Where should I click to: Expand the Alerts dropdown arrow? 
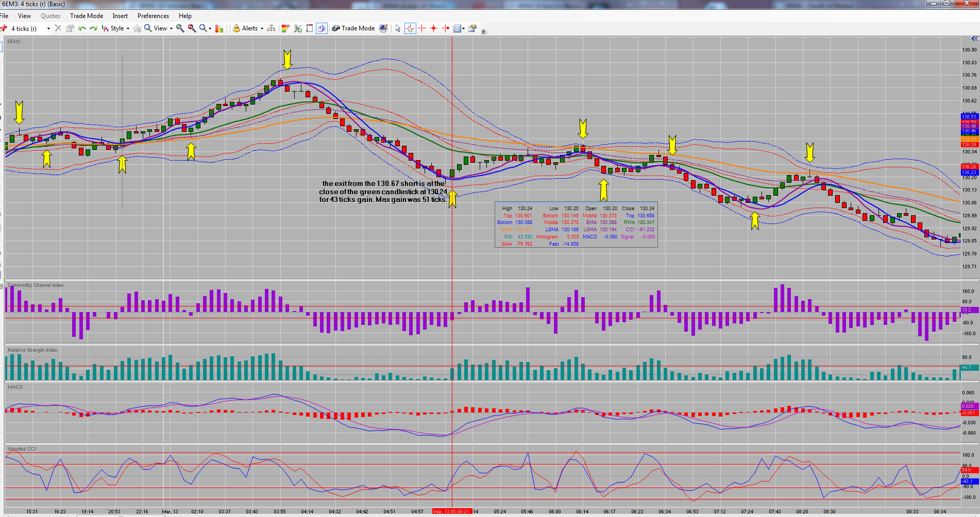pyautogui.click(x=262, y=29)
